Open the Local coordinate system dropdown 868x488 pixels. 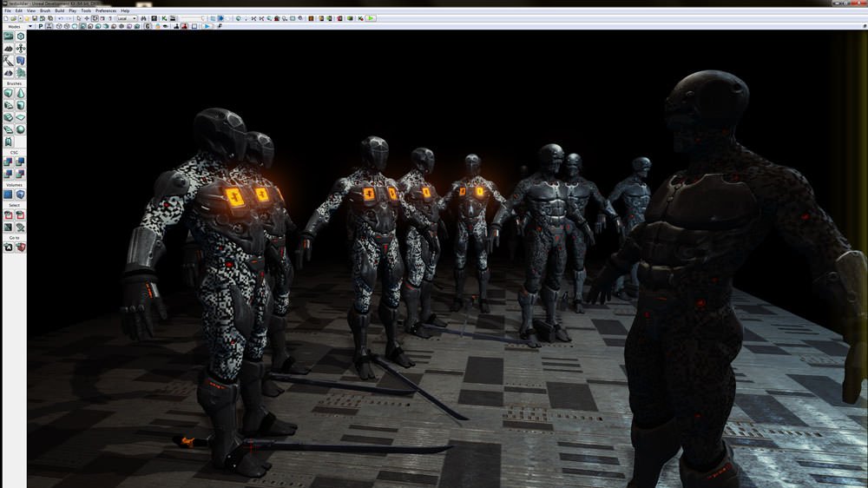127,18
